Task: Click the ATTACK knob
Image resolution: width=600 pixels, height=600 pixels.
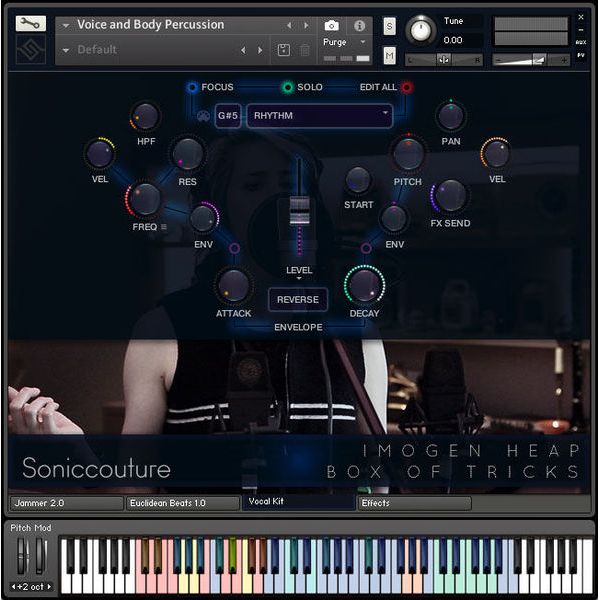Action: (x=233, y=285)
